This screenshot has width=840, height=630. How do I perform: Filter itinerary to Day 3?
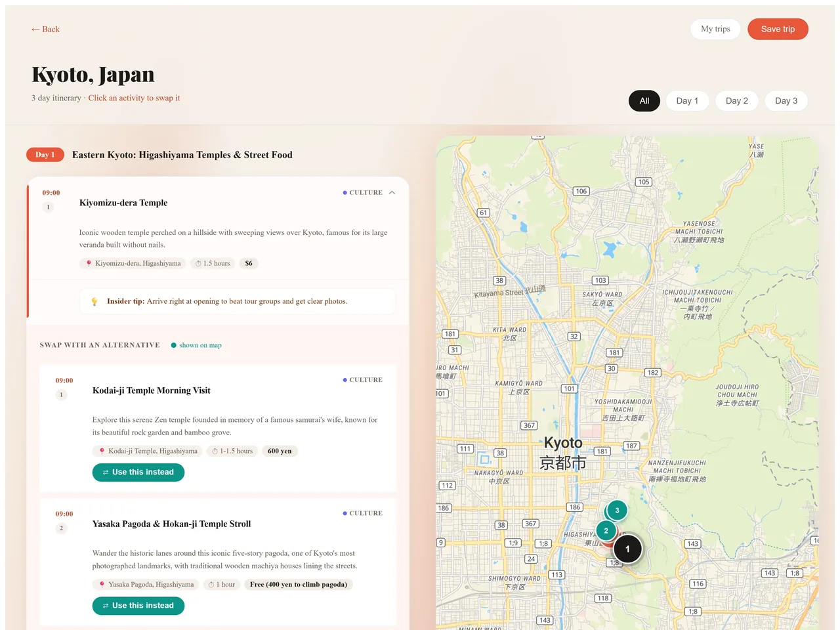(786, 101)
